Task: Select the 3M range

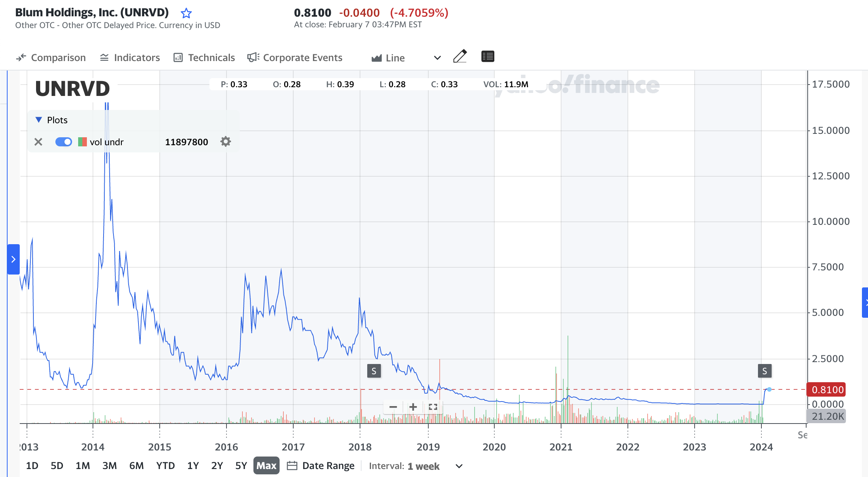Action: [110, 466]
